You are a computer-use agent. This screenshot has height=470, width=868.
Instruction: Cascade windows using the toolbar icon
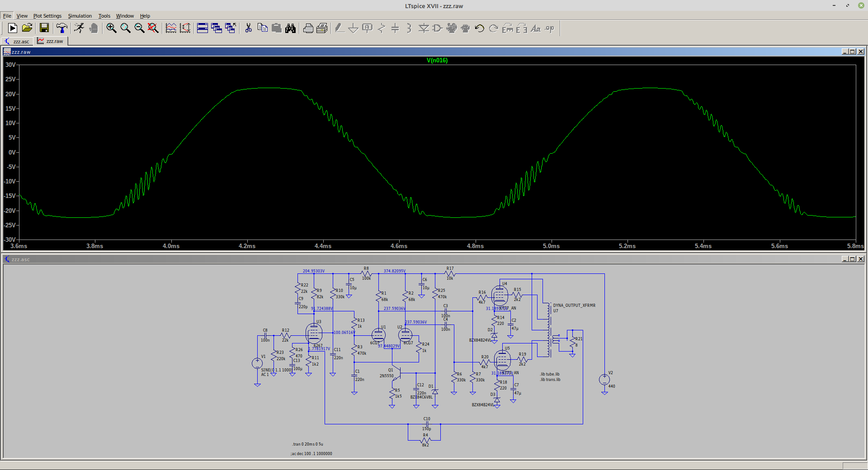tap(217, 28)
